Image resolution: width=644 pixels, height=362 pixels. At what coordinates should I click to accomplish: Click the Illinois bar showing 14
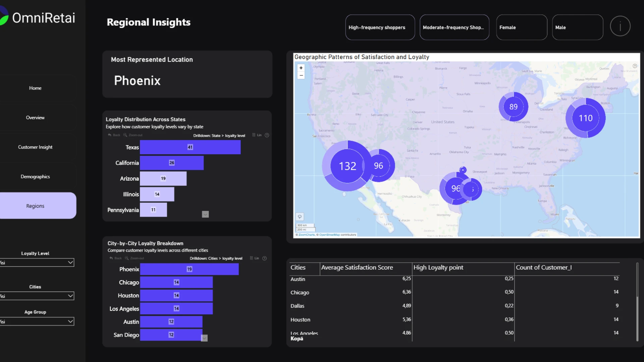157,194
